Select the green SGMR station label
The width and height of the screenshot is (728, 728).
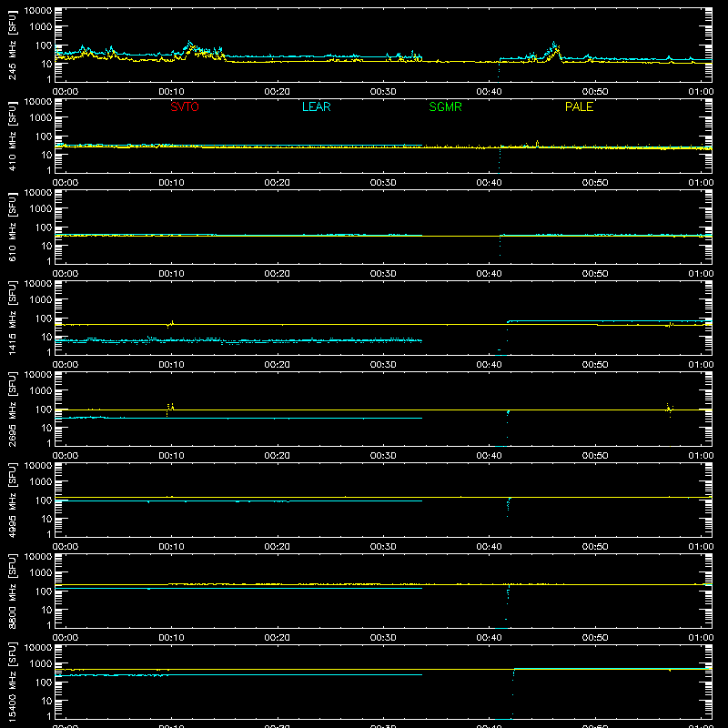pyautogui.click(x=445, y=106)
